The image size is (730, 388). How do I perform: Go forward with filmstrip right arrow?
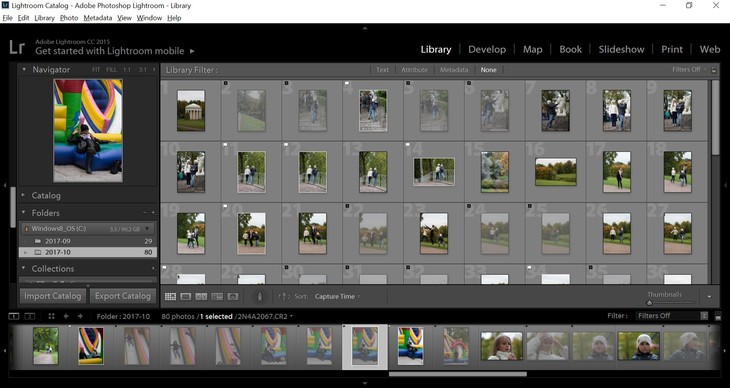pos(80,316)
